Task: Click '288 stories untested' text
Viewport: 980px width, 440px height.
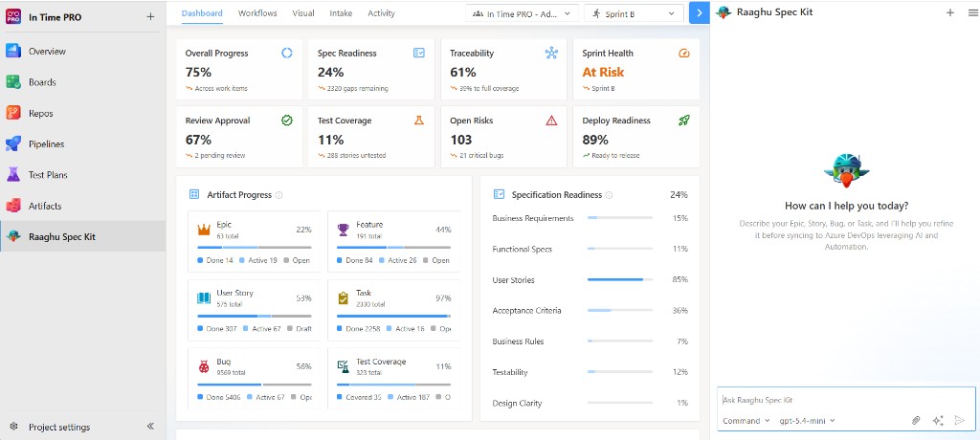Action: point(356,156)
